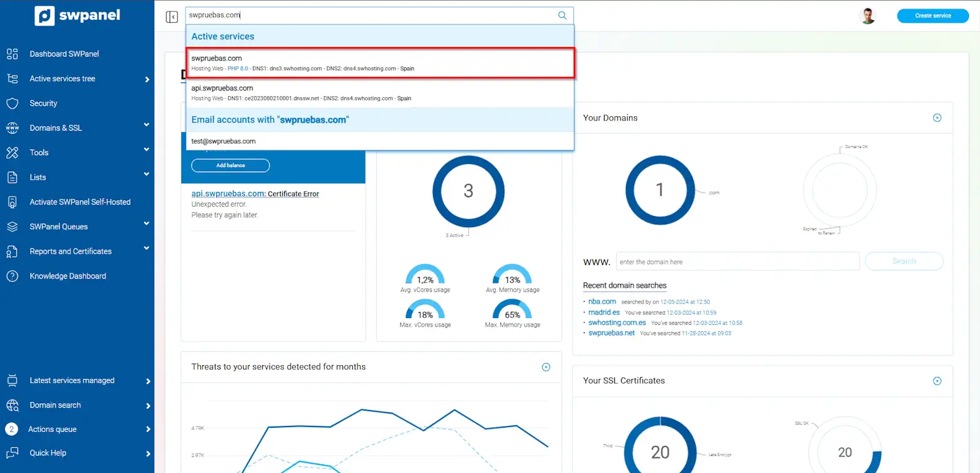Click the Knowledge Dashboard question icon
Screen dimensions: 980x473
12,276
